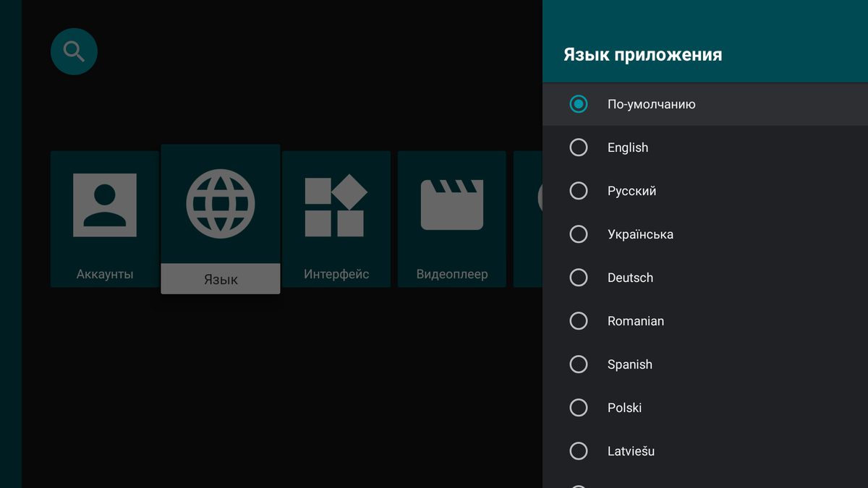Select English as the app language
The height and width of the screenshot is (488, 868).
point(579,147)
